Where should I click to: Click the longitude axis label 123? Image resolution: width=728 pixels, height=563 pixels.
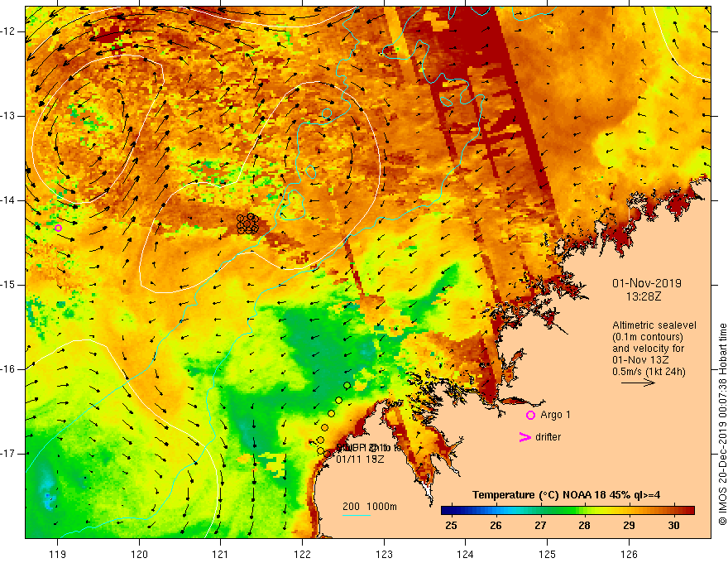(384, 554)
